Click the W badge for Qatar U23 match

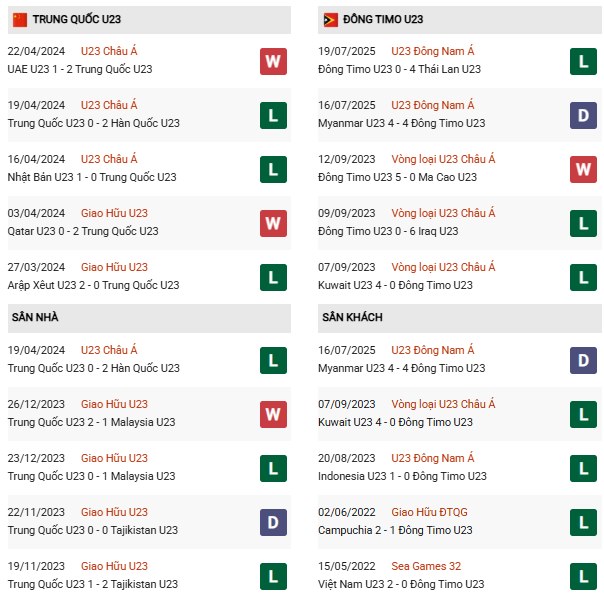[x=273, y=223]
